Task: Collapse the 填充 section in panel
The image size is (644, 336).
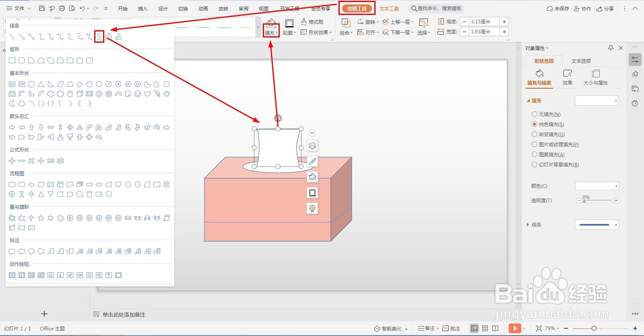Action: tap(528, 101)
